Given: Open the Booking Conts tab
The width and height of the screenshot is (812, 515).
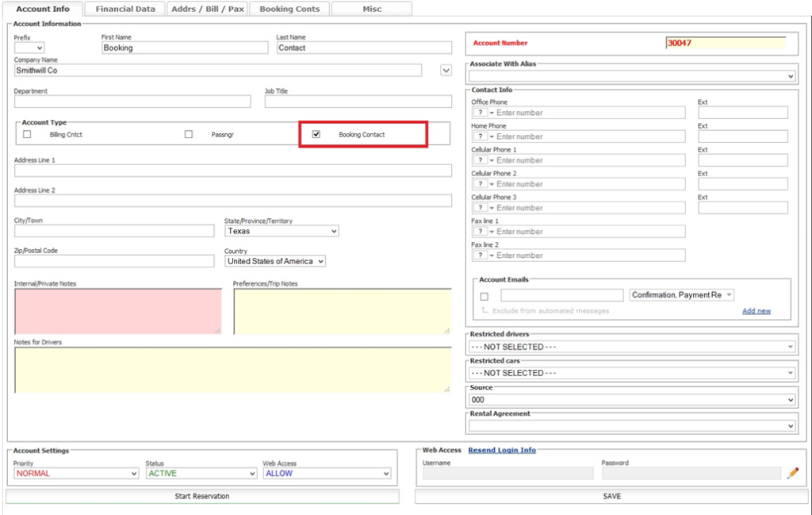Looking at the screenshot, I should (x=289, y=9).
